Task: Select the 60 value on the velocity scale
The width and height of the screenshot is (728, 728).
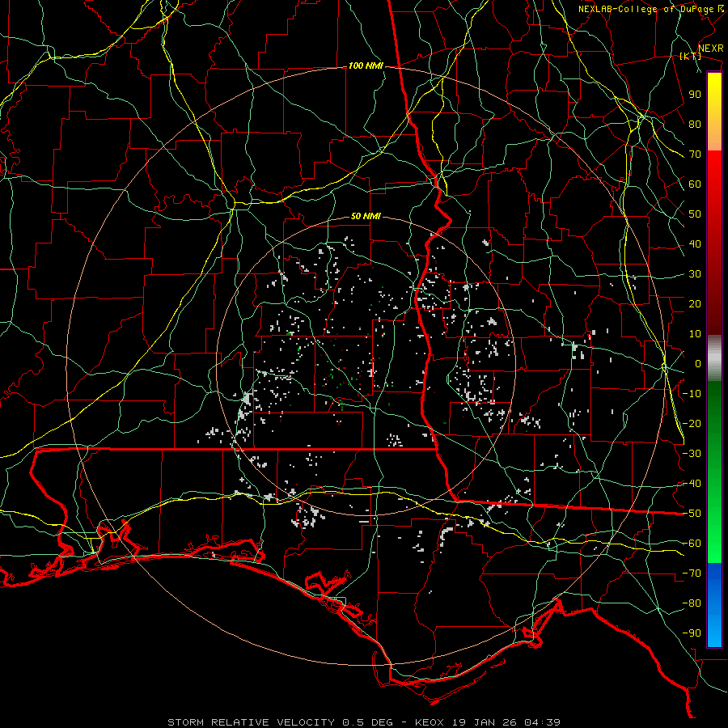Action: pyautogui.click(x=695, y=184)
